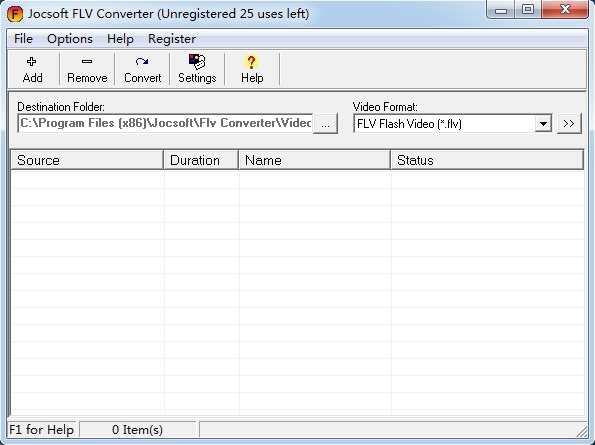Click the >> button beside Video Format
Image resolution: width=595 pixels, height=445 pixels.
click(x=569, y=124)
